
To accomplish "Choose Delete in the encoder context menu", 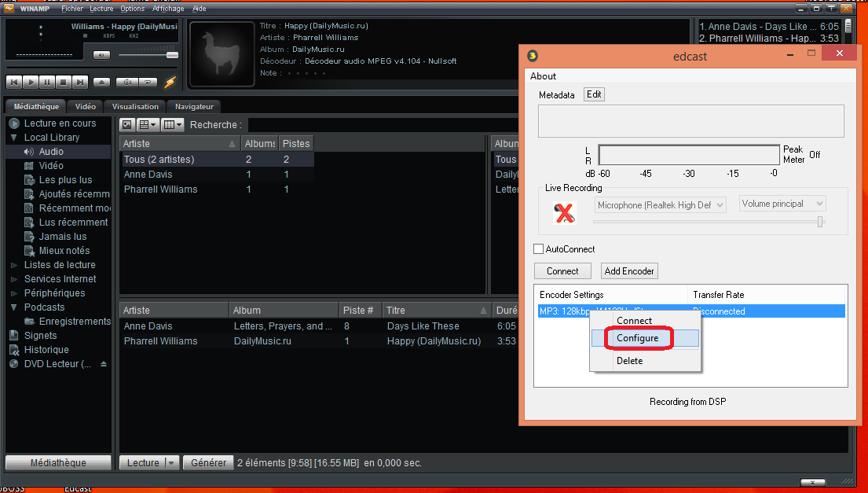I will coord(645,361).
